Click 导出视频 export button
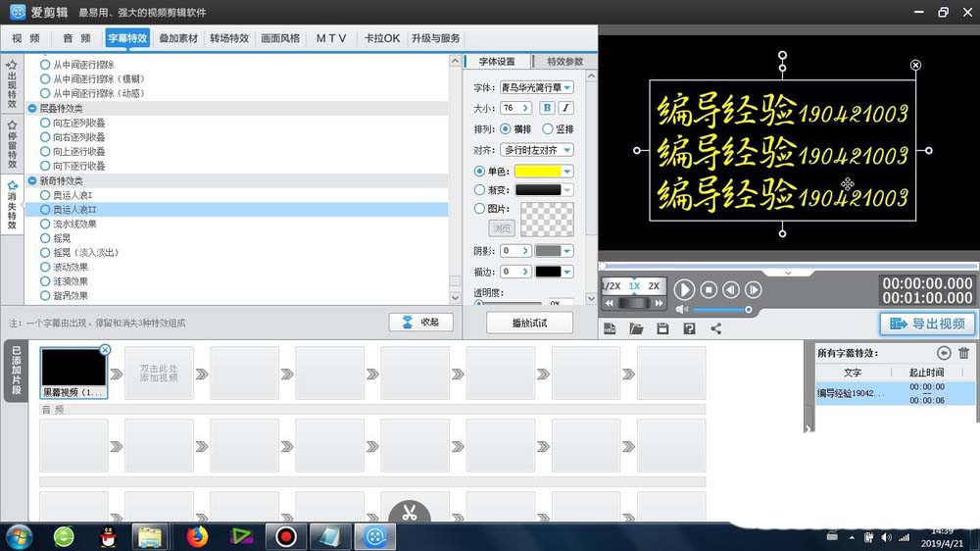 click(927, 324)
